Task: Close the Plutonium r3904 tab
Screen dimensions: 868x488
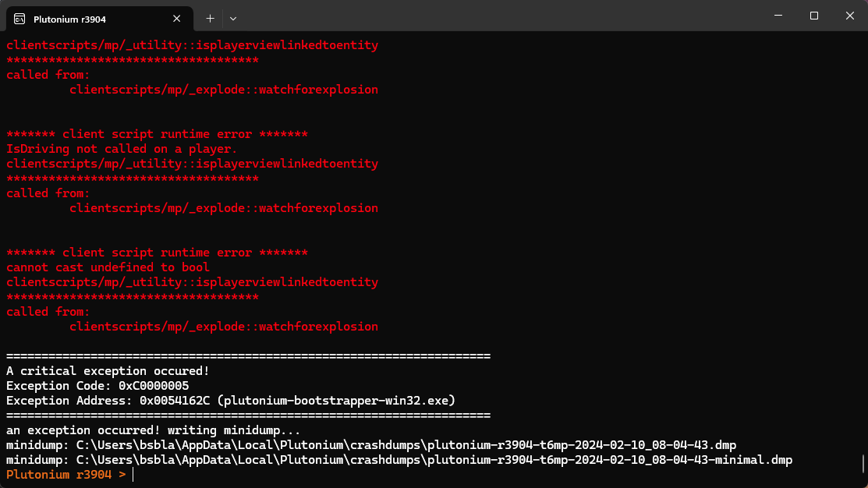Action: coord(177,18)
